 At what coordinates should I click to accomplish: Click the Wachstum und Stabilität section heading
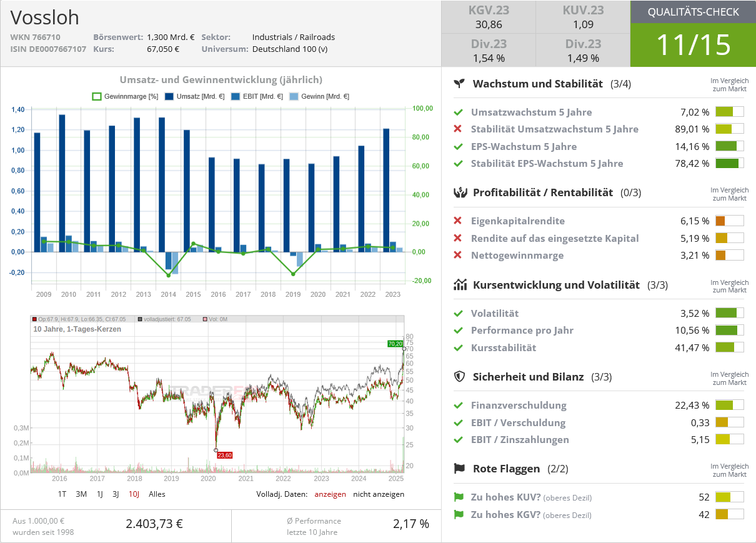pyautogui.click(x=538, y=84)
